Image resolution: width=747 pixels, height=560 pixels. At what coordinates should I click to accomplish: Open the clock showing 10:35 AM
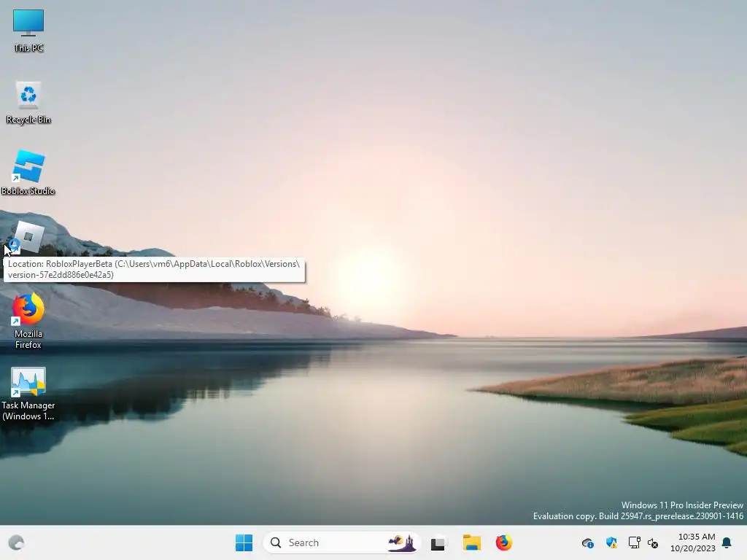693,542
